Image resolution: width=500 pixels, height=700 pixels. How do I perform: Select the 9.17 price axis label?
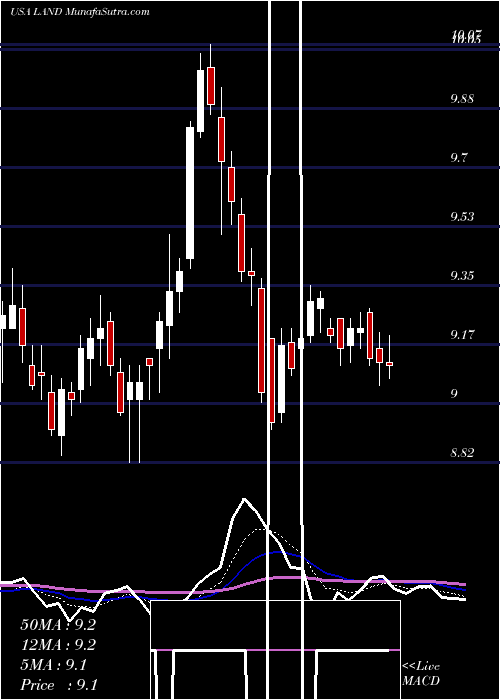(x=462, y=334)
